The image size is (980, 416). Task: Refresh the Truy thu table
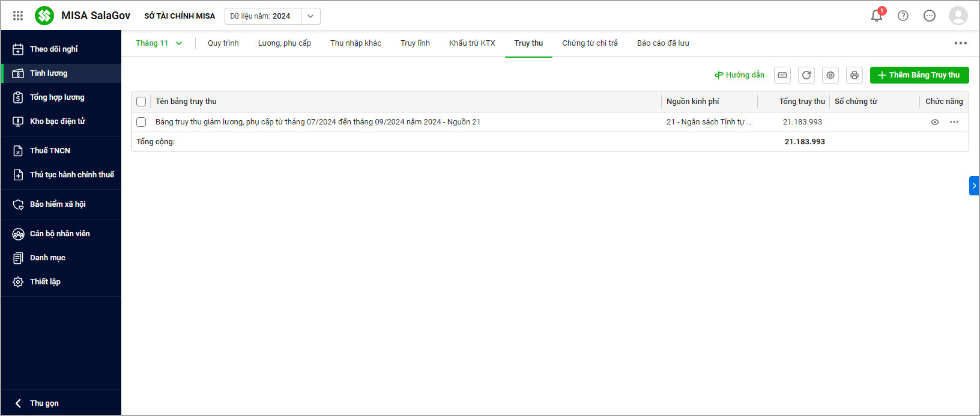[806, 75]
